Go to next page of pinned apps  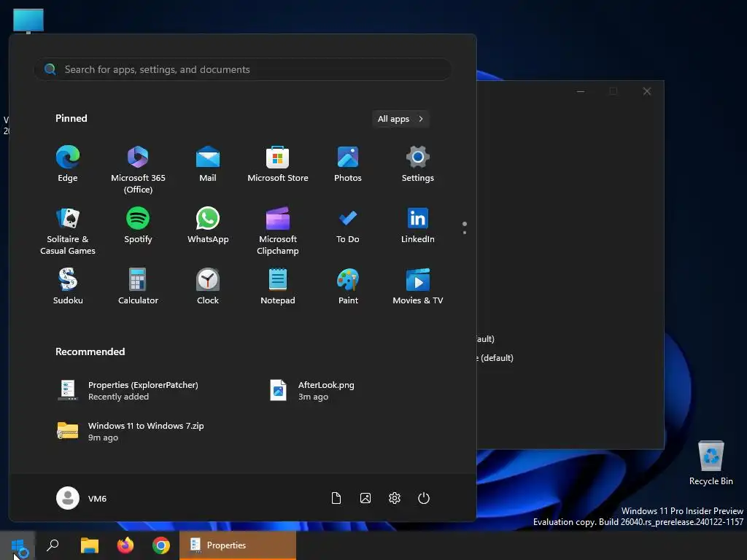tap(465, 233)
